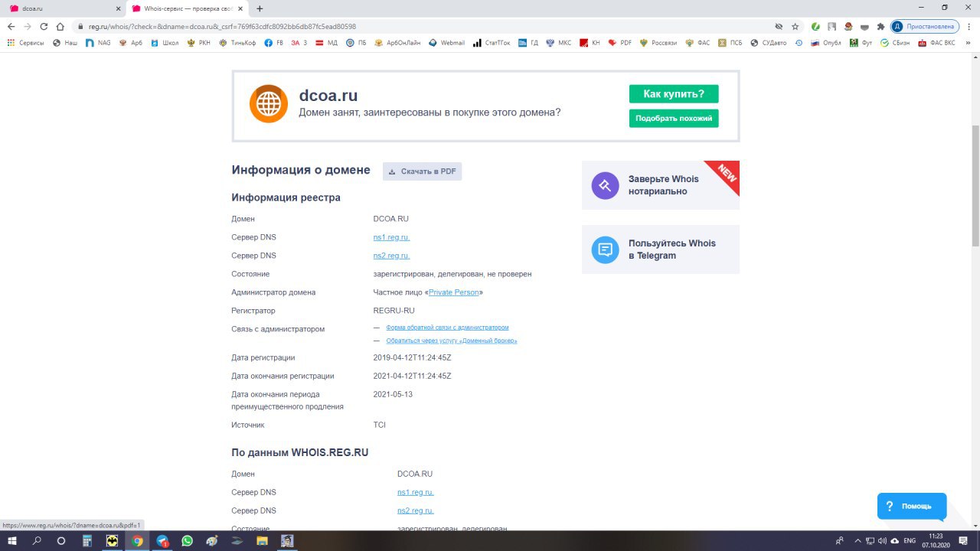Click the orange globe domain icon
The height and width of the screenshot is (551, 980).
[x=269, y=104]
